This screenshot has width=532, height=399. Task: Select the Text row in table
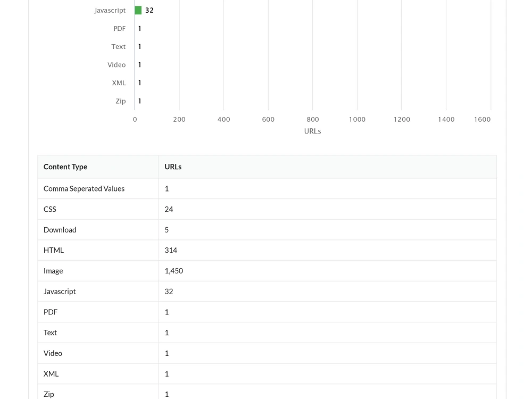[x=267, y=333]
